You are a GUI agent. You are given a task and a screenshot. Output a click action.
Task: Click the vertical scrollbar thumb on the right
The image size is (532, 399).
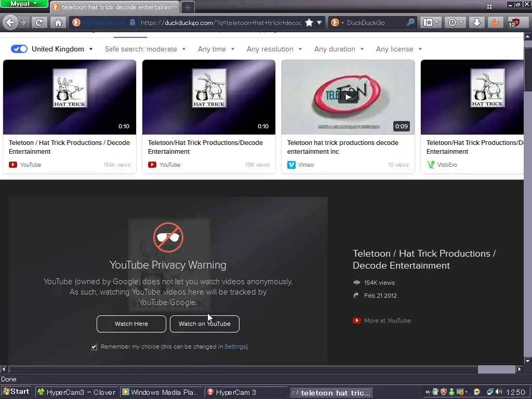click(x=528, y=70)
